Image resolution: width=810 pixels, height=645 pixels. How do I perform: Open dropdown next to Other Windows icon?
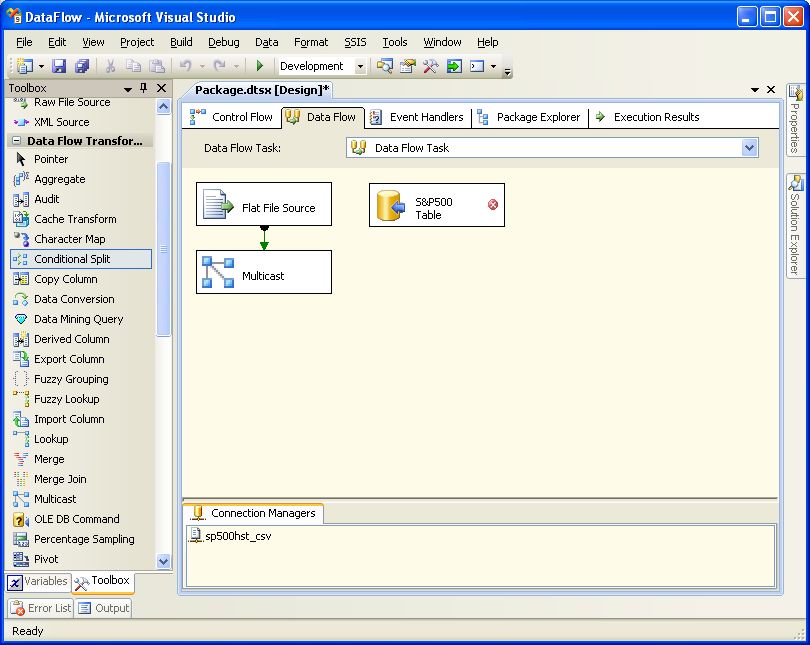click(x=493, y=66)
